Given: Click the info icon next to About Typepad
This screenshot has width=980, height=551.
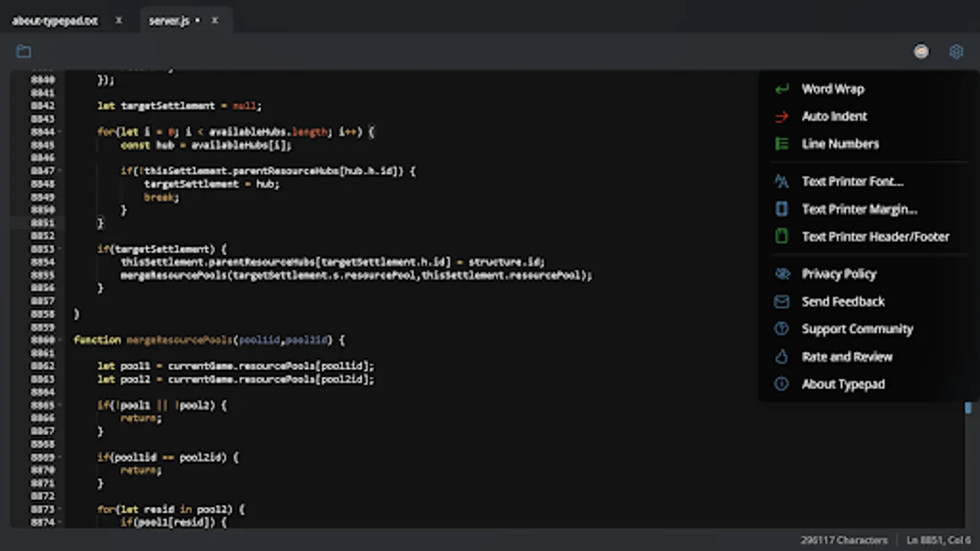Looking at the screenshot, I should coord(782,384).
